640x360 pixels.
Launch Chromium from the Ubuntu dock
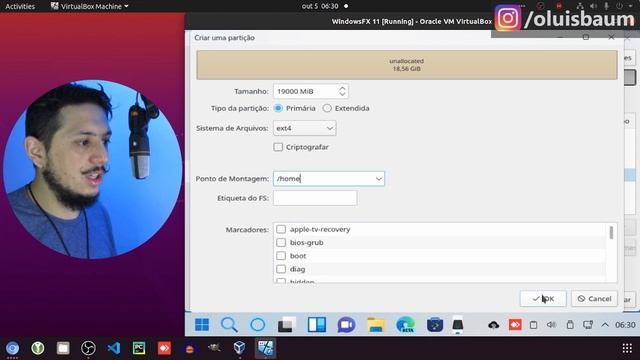(x=12, y=348)
